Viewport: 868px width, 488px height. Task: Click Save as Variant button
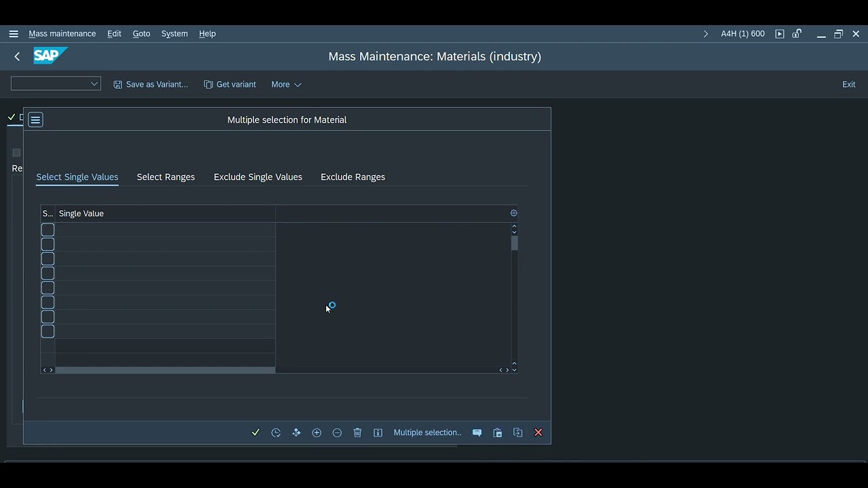[x=151, y=85]
